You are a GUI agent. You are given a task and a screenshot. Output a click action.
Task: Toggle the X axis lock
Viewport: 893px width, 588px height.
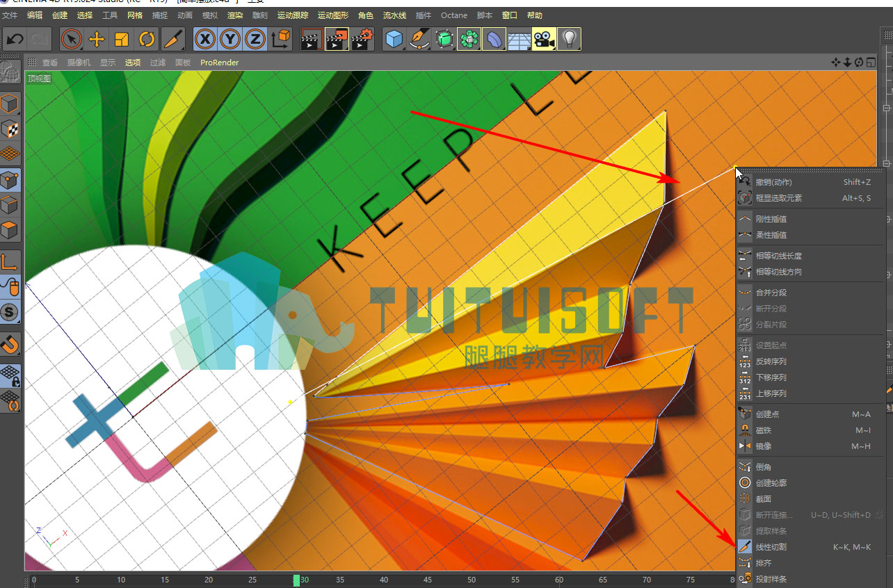pyautogui.click(x=204, y=39)
